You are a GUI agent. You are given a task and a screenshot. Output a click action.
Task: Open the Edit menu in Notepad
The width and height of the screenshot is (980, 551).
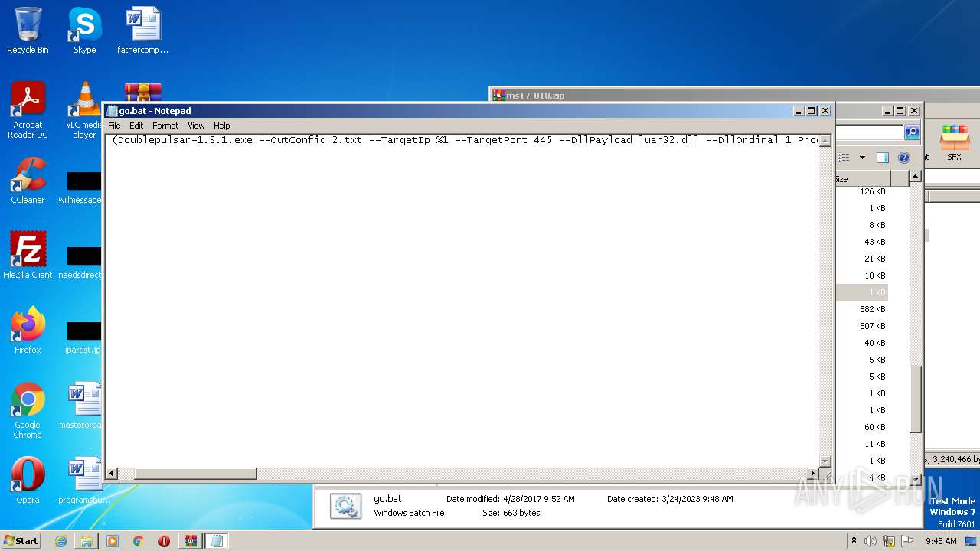click(136, 126)
